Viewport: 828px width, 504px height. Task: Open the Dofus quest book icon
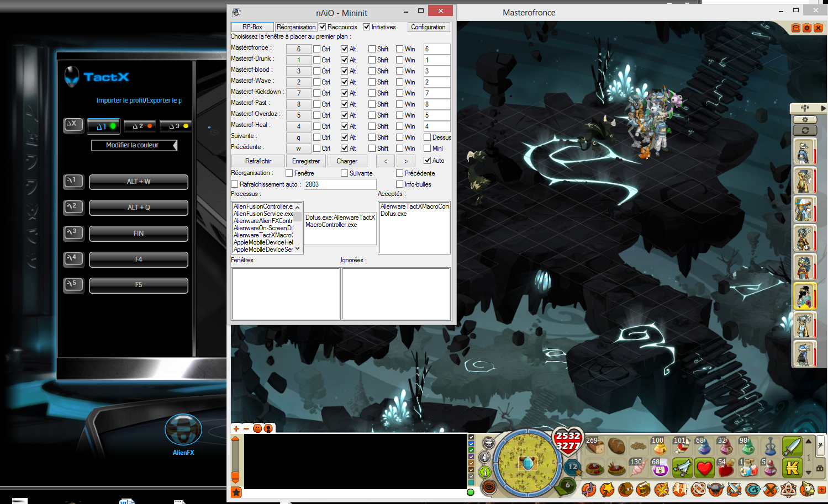(x=644, y=490)
